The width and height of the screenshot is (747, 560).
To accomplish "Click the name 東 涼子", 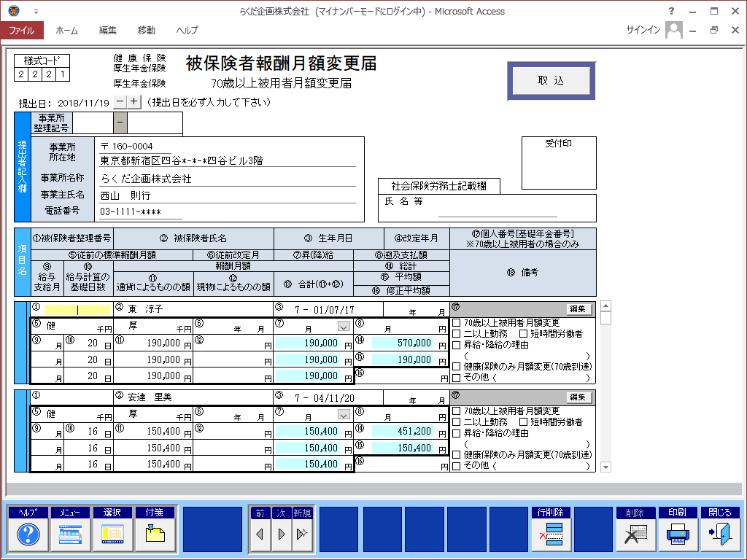I will pyautogui.click(x=145, y=309).
